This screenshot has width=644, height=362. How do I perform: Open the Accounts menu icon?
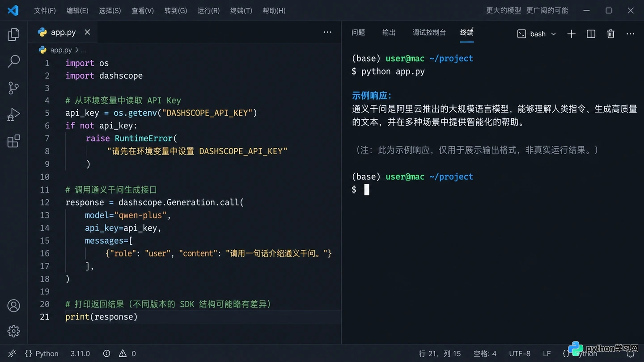pos(14,306)
